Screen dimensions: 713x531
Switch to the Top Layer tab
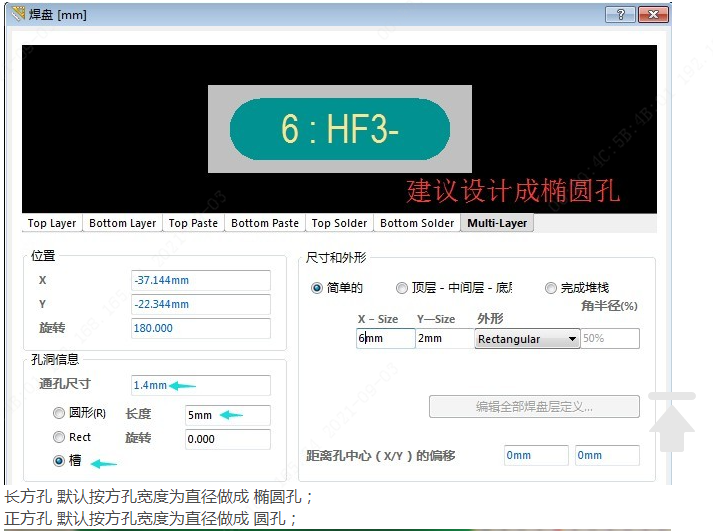pos(51,223)
